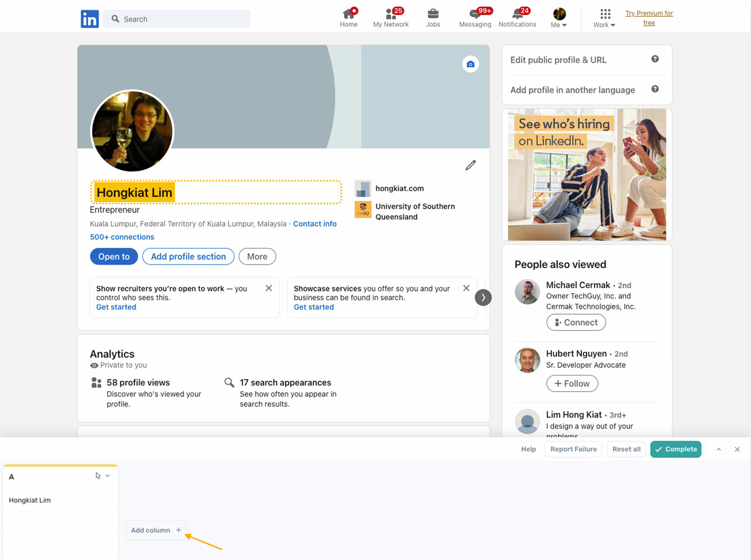Click the Reset all button

click(x=626, y=449)
